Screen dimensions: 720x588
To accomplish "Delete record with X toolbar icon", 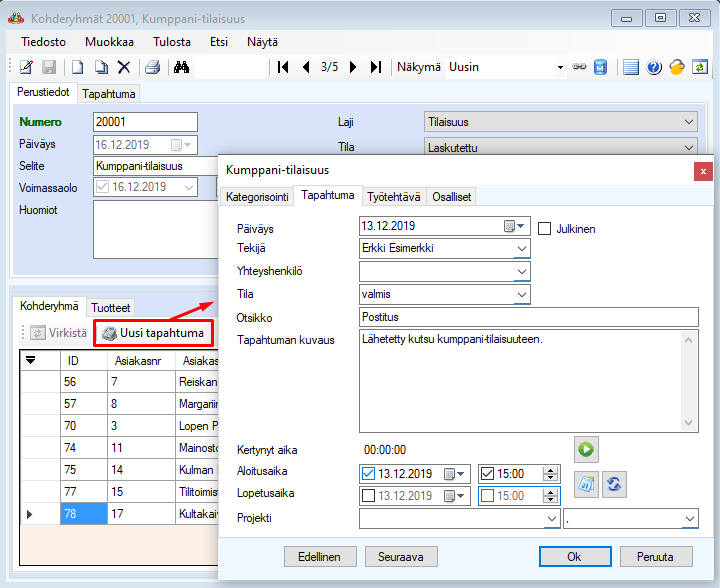I will coord(124,67).
